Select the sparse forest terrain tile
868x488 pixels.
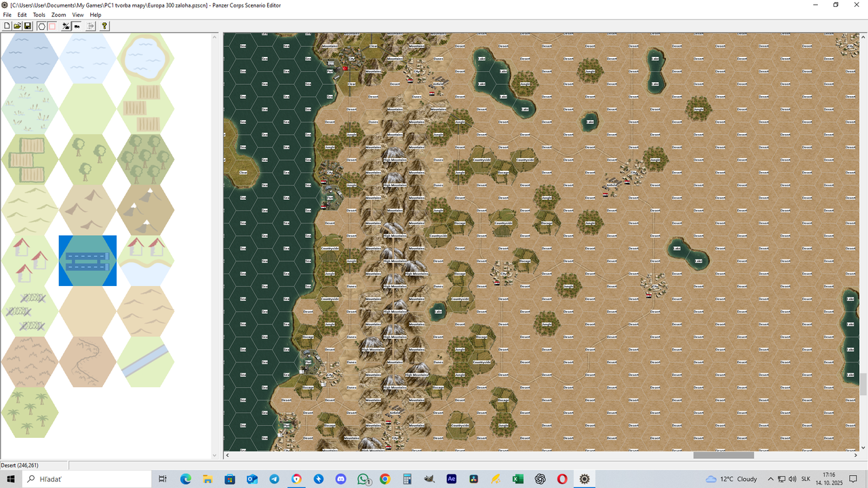87,159
